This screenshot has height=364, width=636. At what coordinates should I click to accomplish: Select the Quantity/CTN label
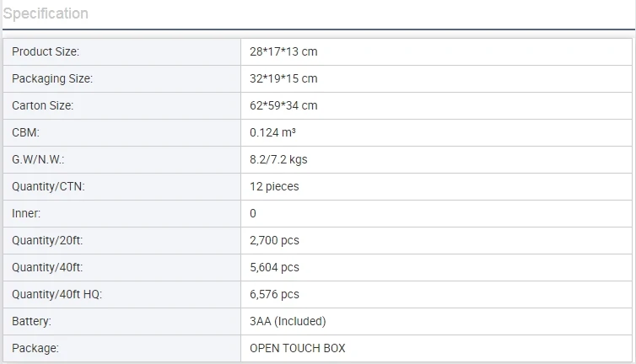pyautogui.click(x=48, y=186)
